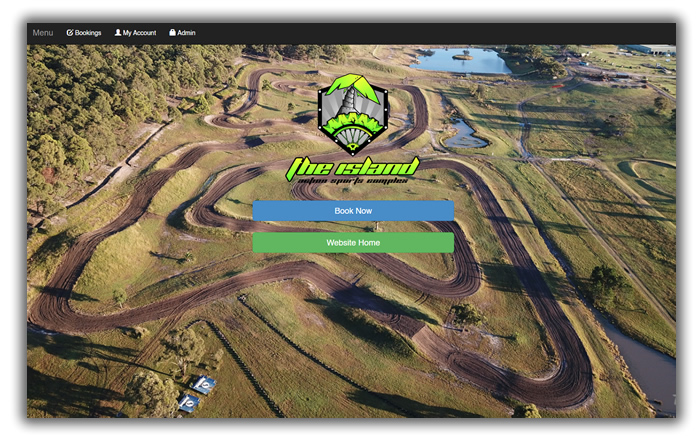Click the blue Book Now button

(x=353, y=211)
